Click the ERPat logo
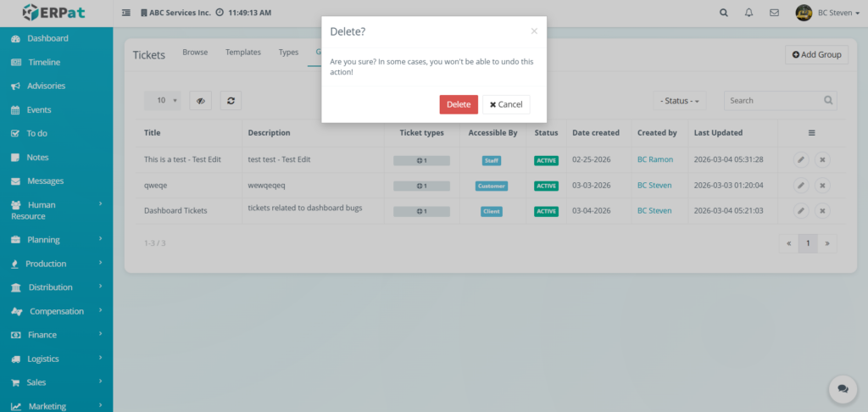Screen dimensions: 868x412 [53, 12]
